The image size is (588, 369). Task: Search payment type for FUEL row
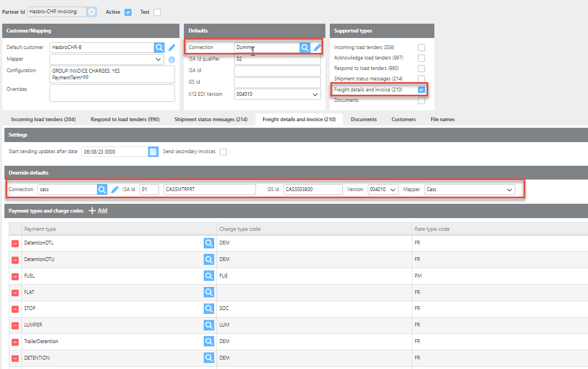click(x=209, y=276)
